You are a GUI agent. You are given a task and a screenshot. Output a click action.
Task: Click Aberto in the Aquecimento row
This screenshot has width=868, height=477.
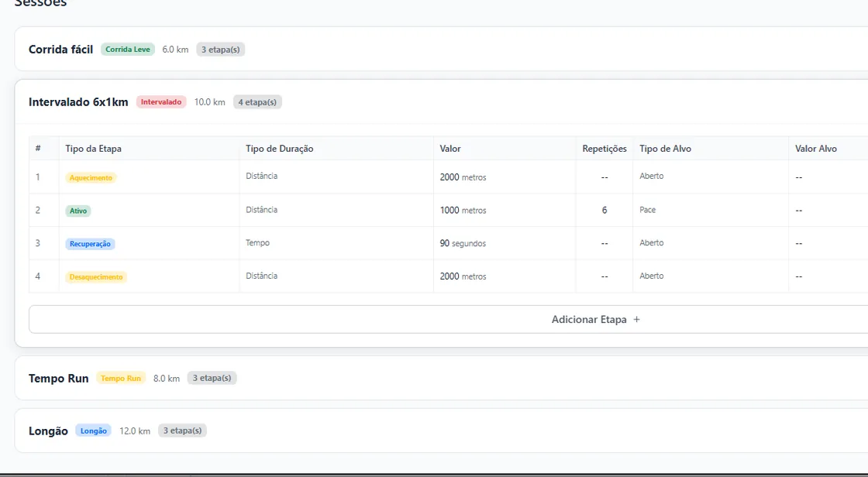tap(652, 176)
